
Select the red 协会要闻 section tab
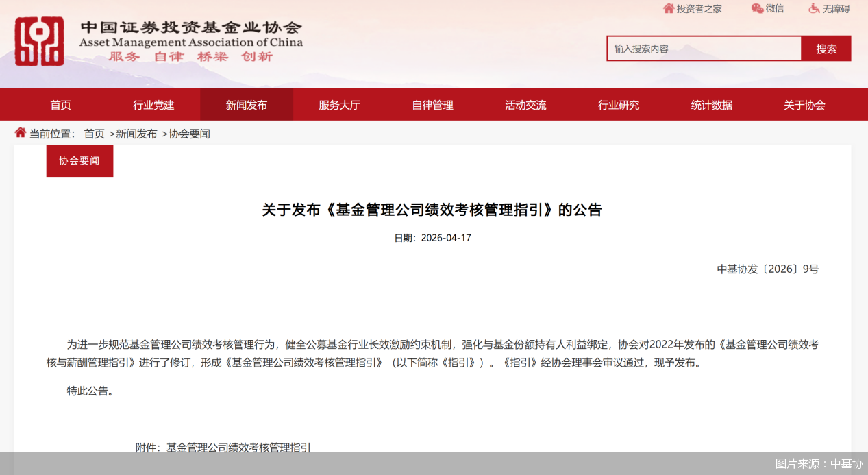coord(79,160)
